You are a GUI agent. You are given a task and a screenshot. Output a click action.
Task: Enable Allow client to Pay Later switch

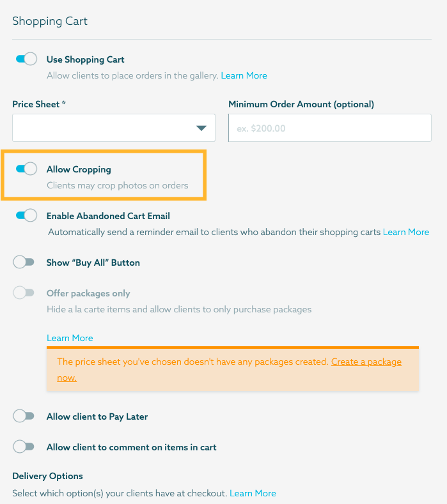tap(24, 416)
